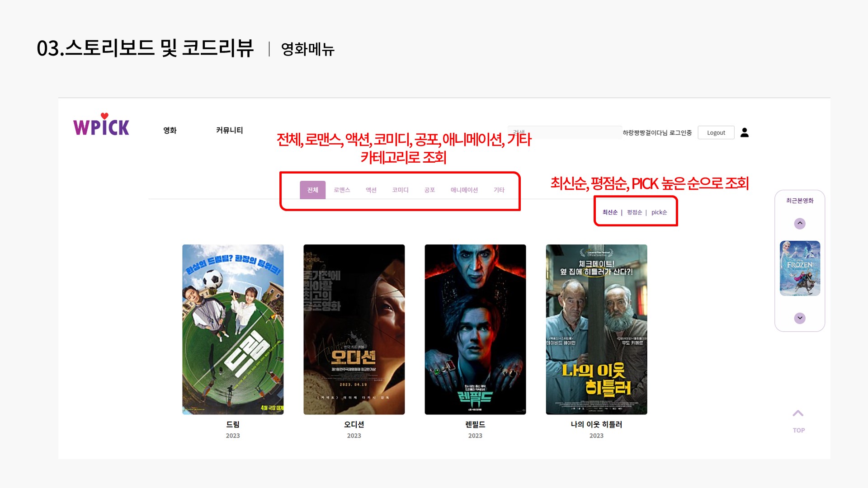
Task: Sort movies by 평점순
Action: 634,212
